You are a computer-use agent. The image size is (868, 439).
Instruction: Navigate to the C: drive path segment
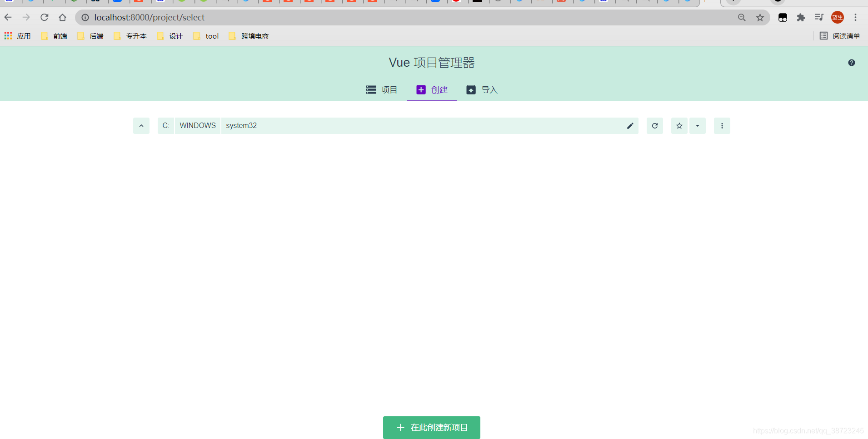(166, 126)
